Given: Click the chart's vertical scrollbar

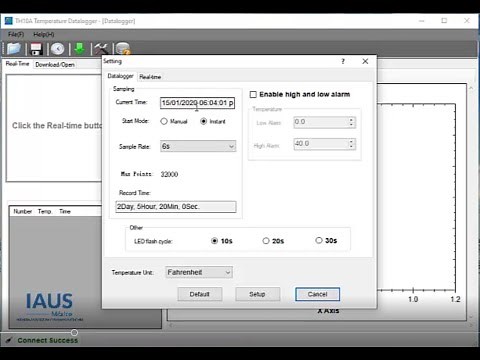Looking at the screenshot, I should (x=471, y=202).
